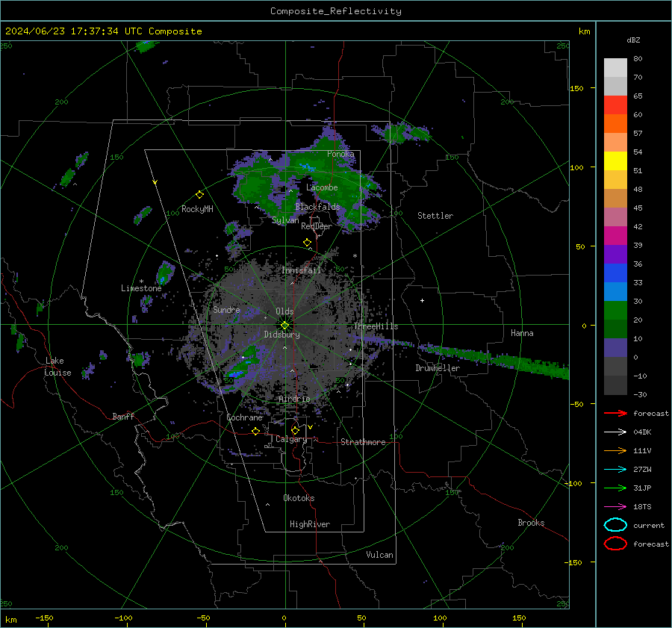Select the yellow diamond marker below RedDeer
The width and height of the screenshot is (672, 628).
(307, 243)
